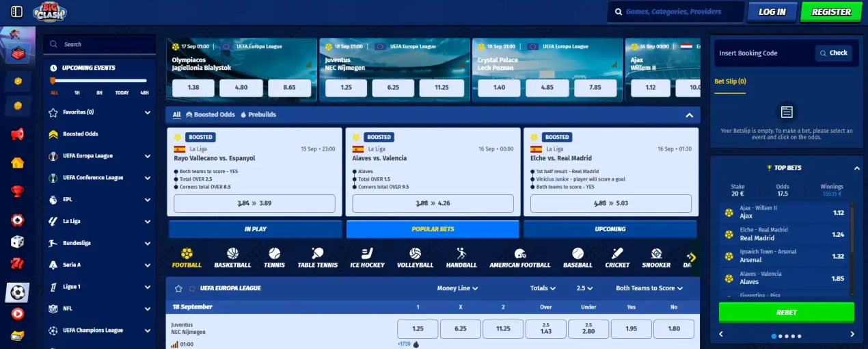Switch to the Prebuilds filter tab

pos(258,114)
